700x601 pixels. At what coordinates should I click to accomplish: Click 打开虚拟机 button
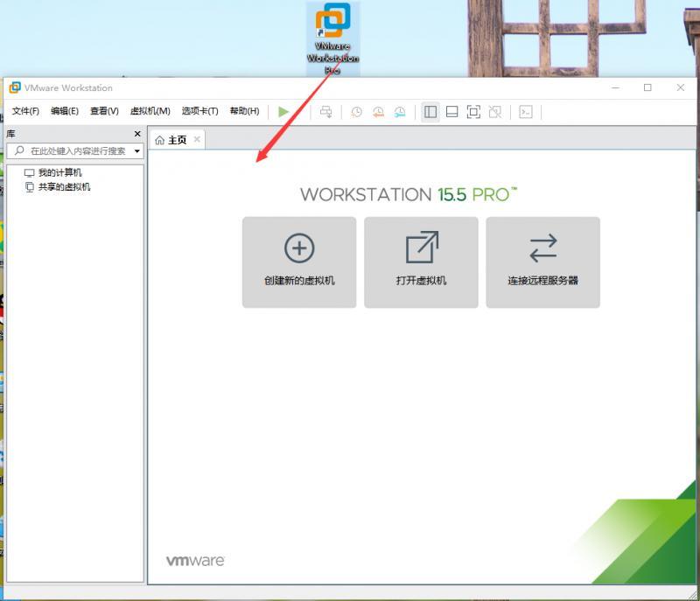coord(421,262)
